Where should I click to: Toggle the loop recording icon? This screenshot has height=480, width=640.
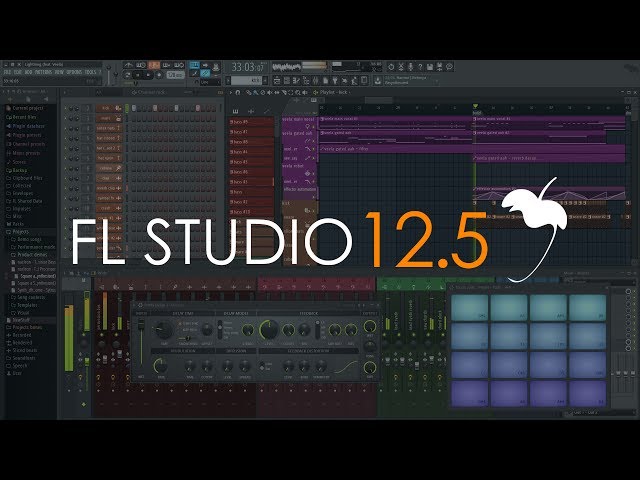pyautogui.click(x=179, y=65)
